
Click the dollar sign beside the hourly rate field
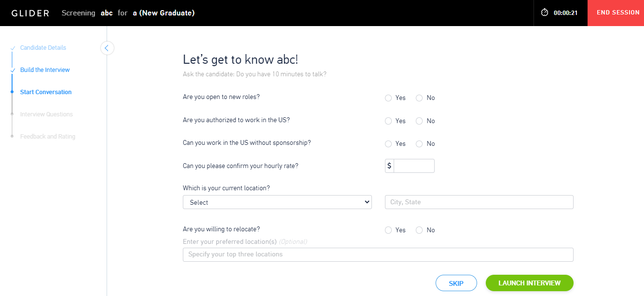pos(389,166)
